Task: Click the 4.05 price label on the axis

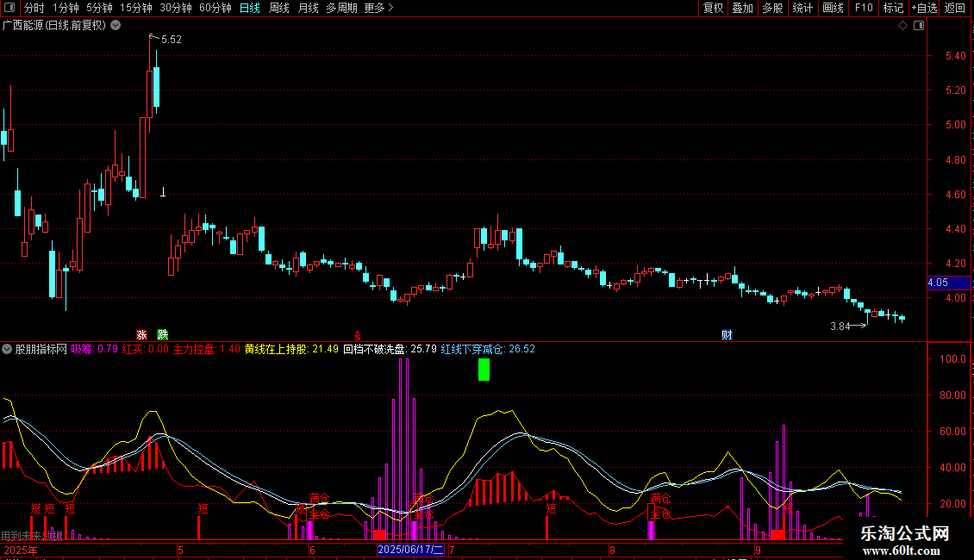Action: click(x=938, y=283)
